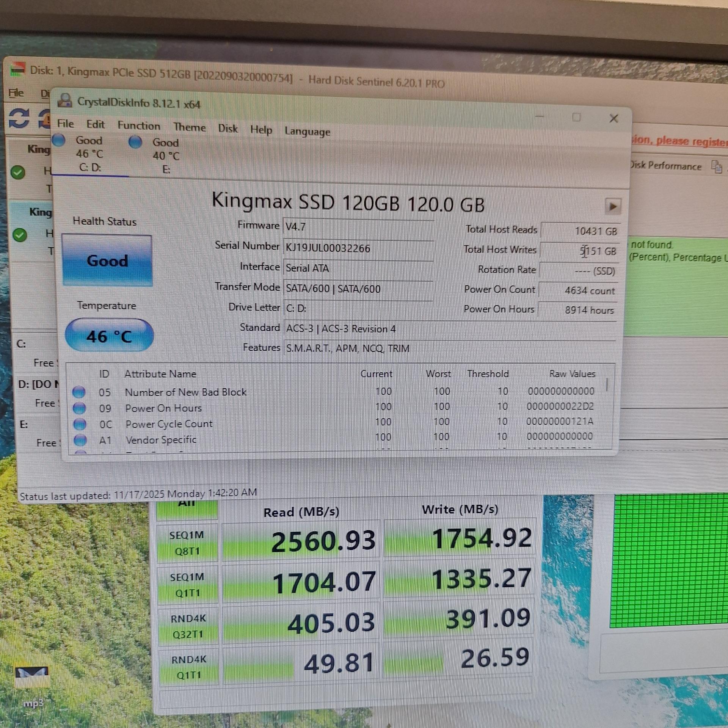Click status circle for Number of New Bad Block
This screenshot has height=728, width=728.
tap(79, 392)
